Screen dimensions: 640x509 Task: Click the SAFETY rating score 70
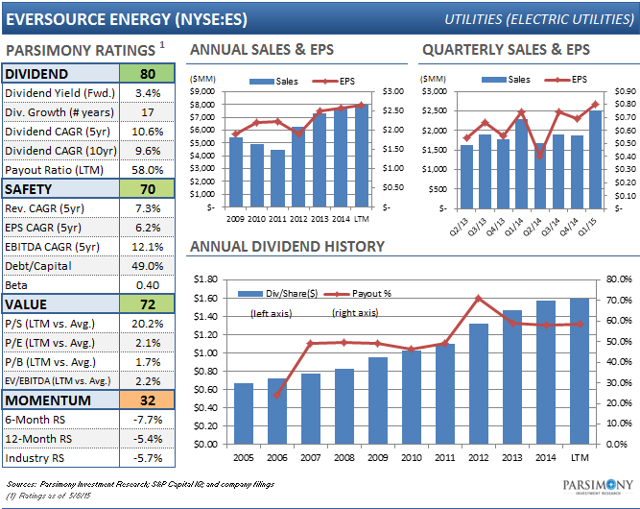[x=147, y=189]
